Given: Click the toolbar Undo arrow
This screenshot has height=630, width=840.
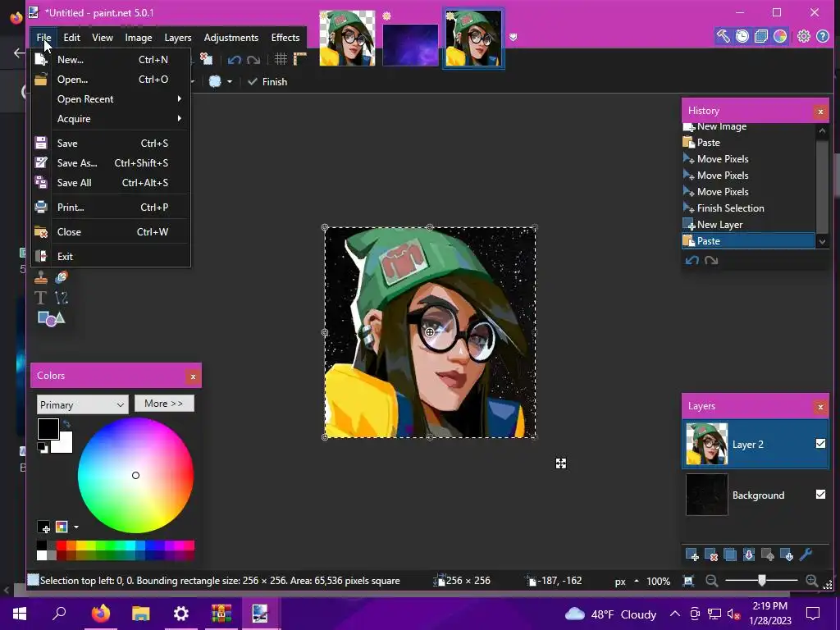Looking at the screenshot, I should point(234,59).
